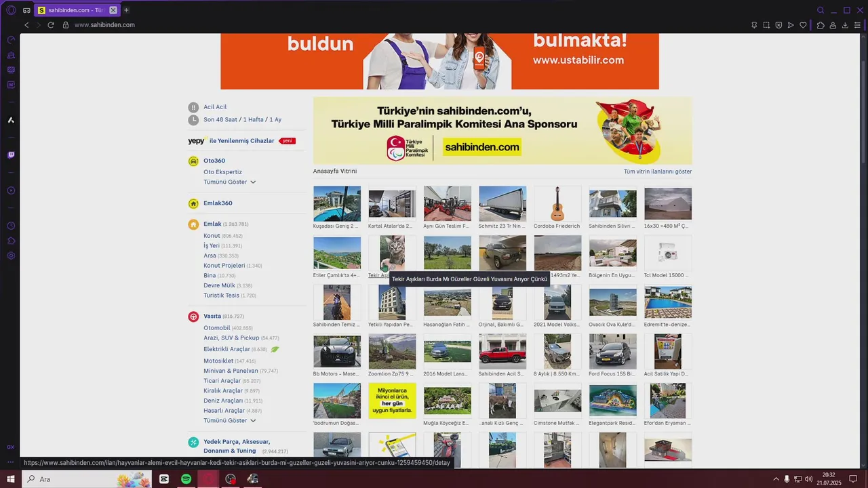Open the 'Cordoba Friederich' guitar listing thumbnail
Image resolution: width=868 pixels, height=488 pixels.
(557, 203)
